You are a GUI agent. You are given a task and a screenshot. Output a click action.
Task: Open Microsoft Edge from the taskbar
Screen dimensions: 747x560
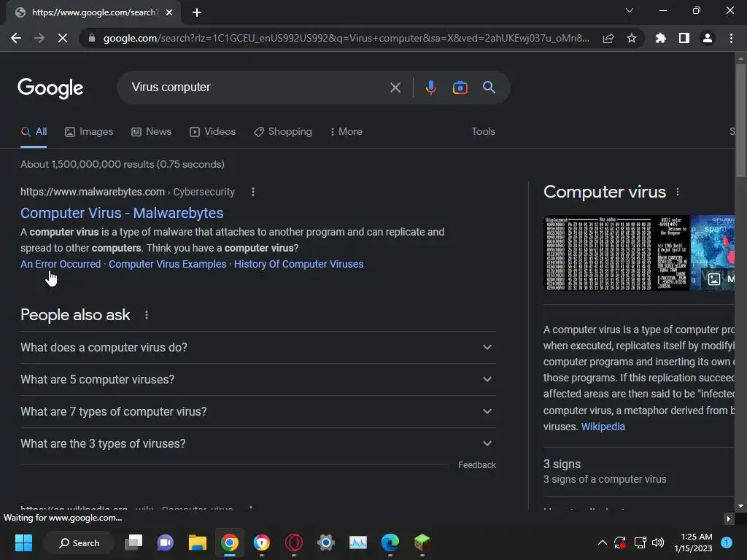click(x=390, y=542)
